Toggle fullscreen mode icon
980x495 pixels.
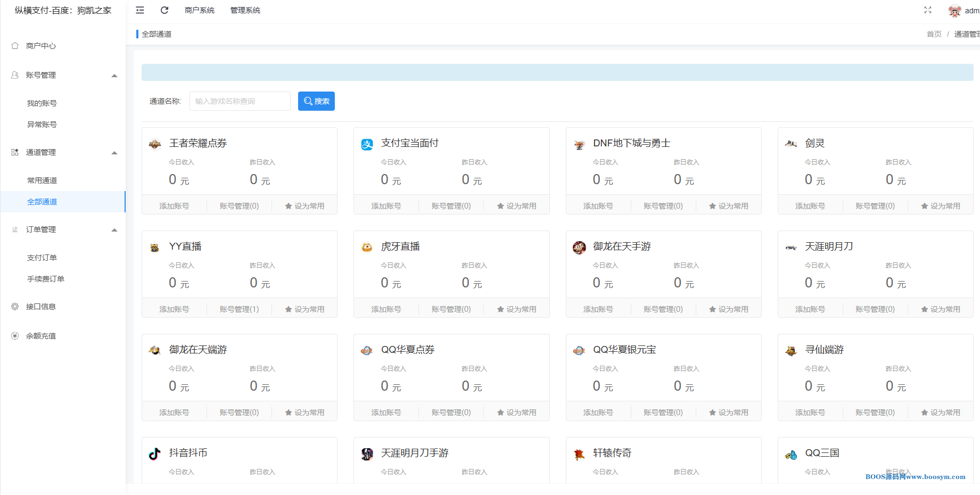(928, 10)
